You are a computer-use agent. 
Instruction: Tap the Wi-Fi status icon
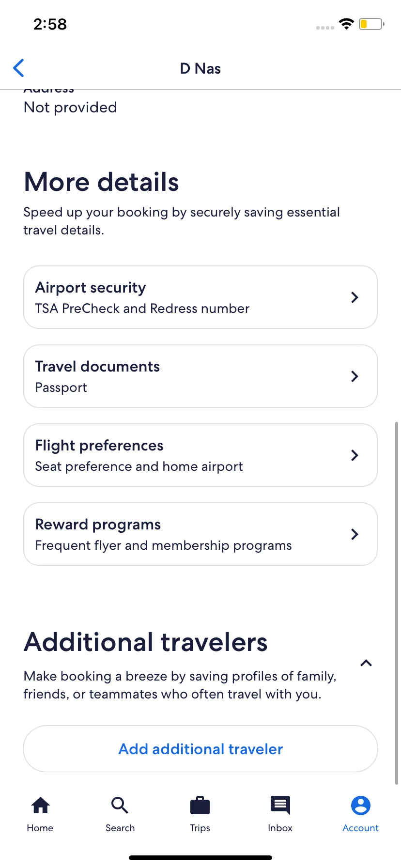(x=346, y=24)
